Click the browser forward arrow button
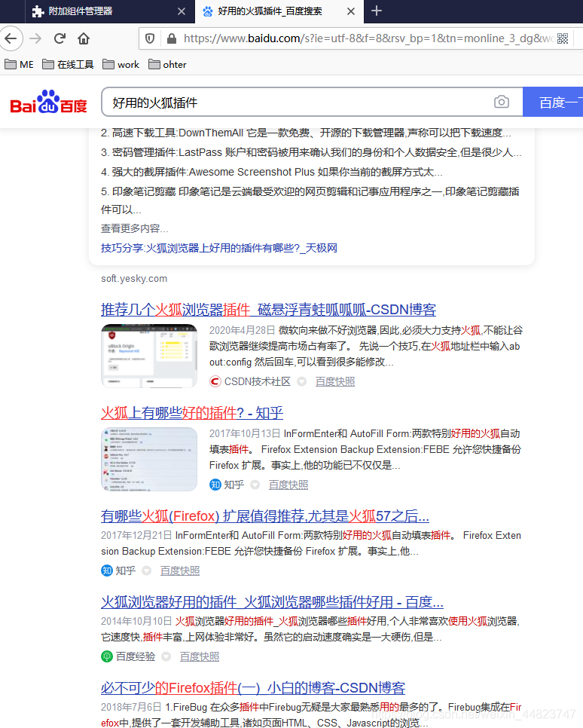 pyautogui.click(x=35, y=38)
